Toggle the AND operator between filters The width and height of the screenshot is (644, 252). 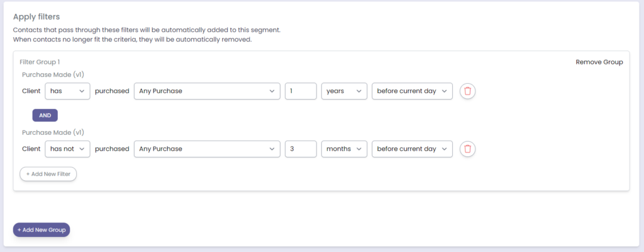coord(45,115)
